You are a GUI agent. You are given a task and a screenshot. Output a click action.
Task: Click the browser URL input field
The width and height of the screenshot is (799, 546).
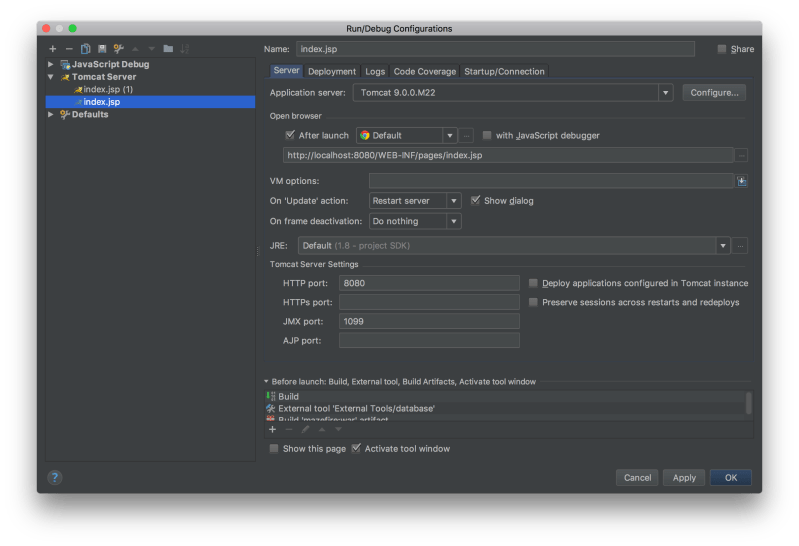point(508,155)
